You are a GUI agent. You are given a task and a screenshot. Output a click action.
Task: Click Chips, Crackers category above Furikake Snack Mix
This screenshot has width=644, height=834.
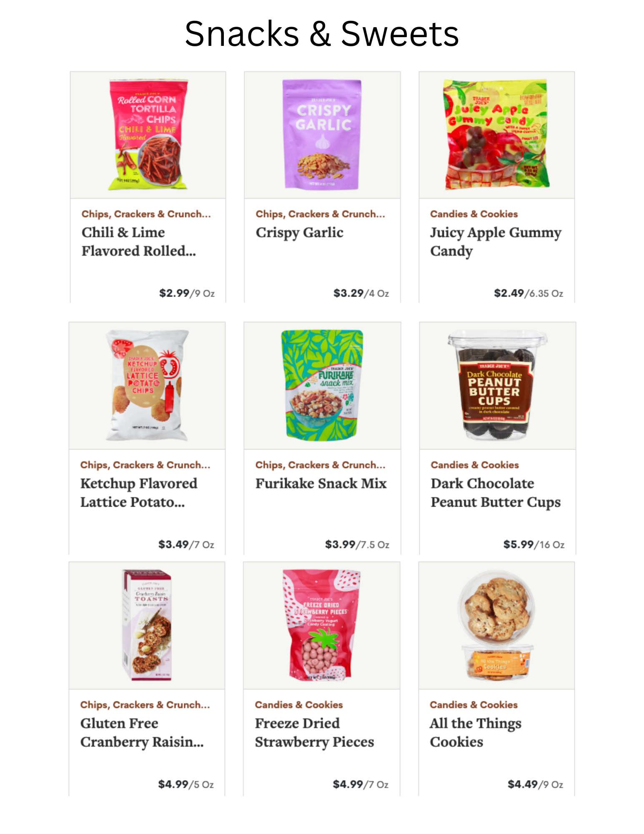[x=320, y=465]
